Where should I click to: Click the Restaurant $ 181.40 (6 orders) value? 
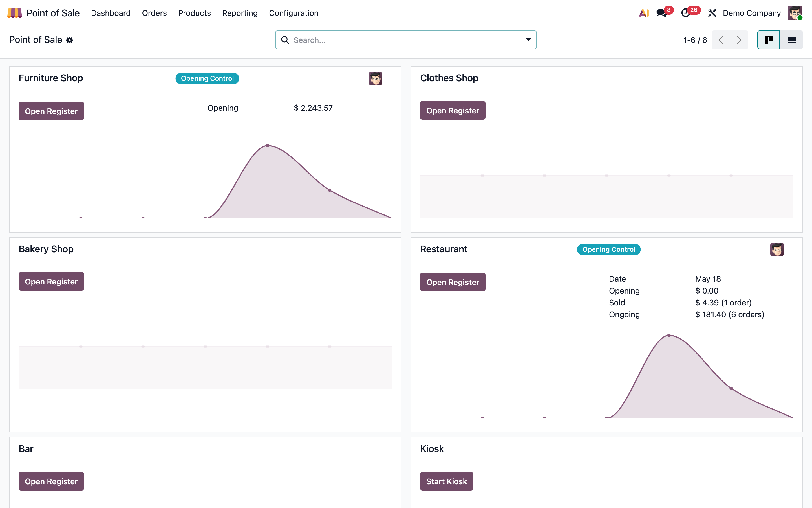[729, 314]
